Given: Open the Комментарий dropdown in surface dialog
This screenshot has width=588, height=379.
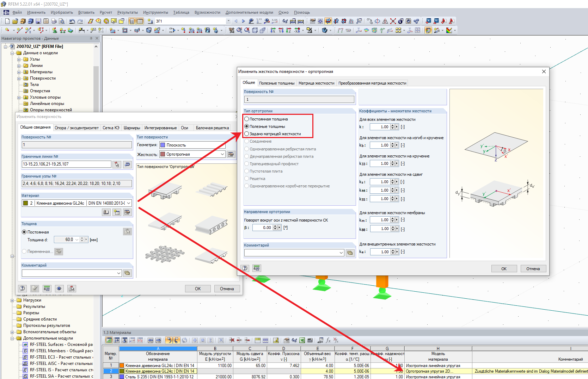Looking at the screenshot, I should pos(72,273).
